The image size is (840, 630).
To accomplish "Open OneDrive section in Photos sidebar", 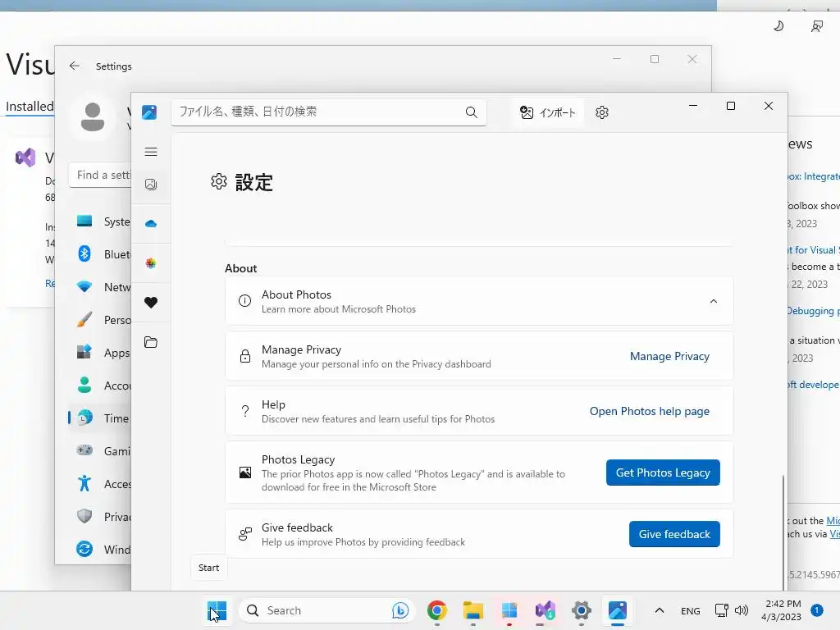I will (151, 223).
